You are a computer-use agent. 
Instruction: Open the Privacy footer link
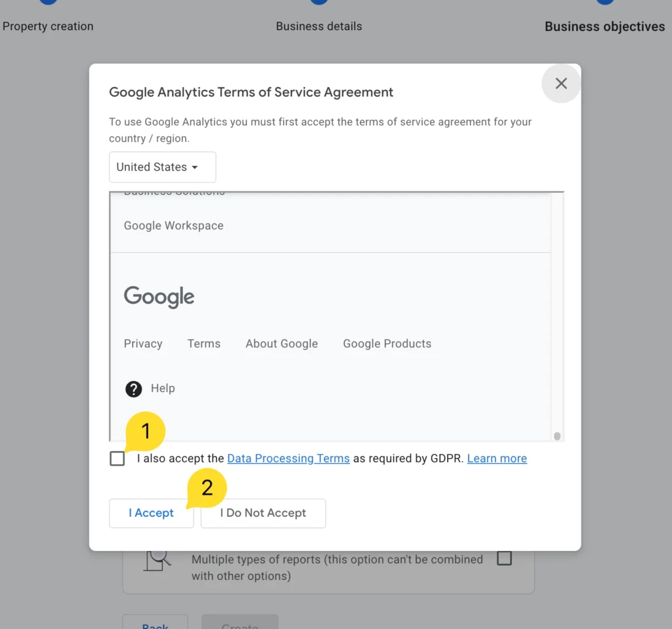click(143, 344)
